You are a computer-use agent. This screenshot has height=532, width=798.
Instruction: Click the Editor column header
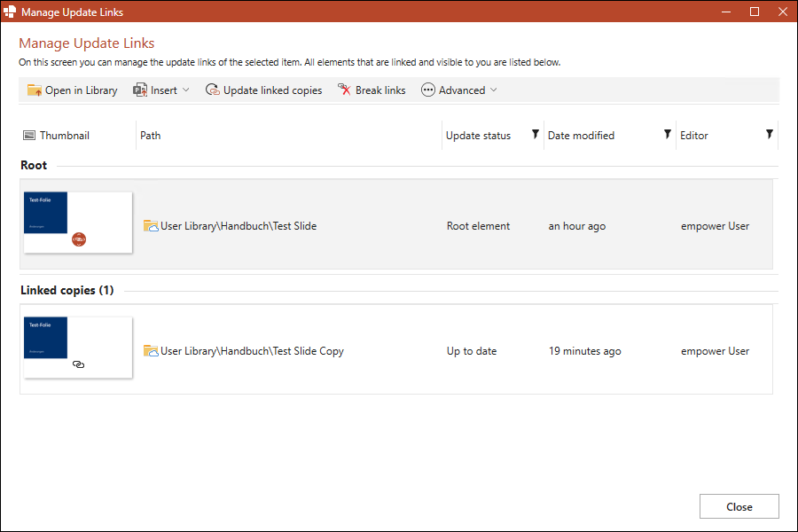tap(694, 136)
